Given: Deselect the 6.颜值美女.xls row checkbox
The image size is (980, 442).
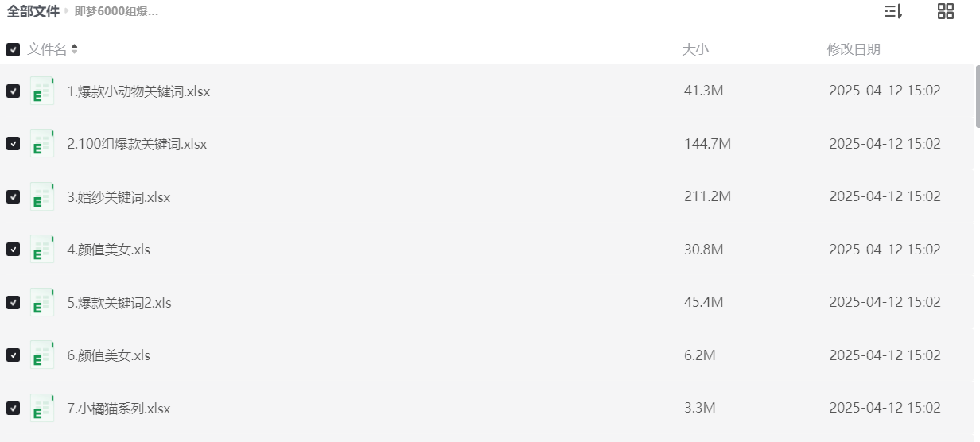Looking at the screenshot, I should pyautogui.click(x=13, y=355).
